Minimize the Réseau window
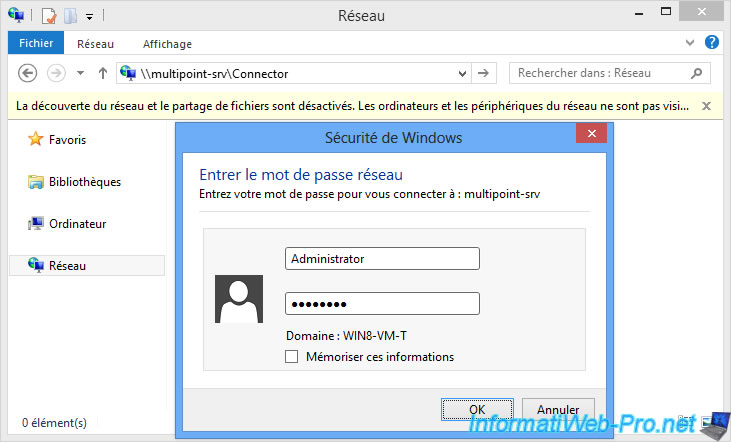The image size is (731, 442). pyautogui.click(x=639, y=13)
